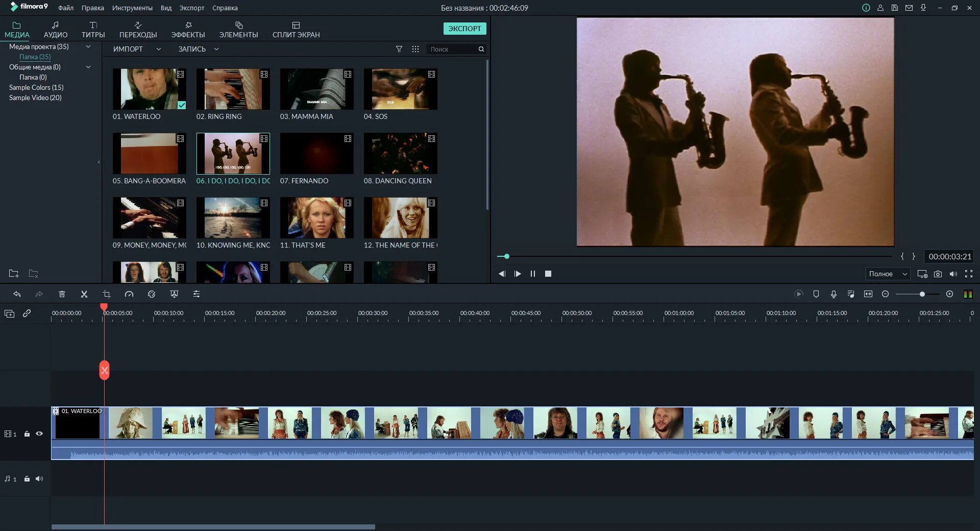Viewport: 980px width, 531px height.
Task: Click the red playhead split button
Action: pos(104,370)
